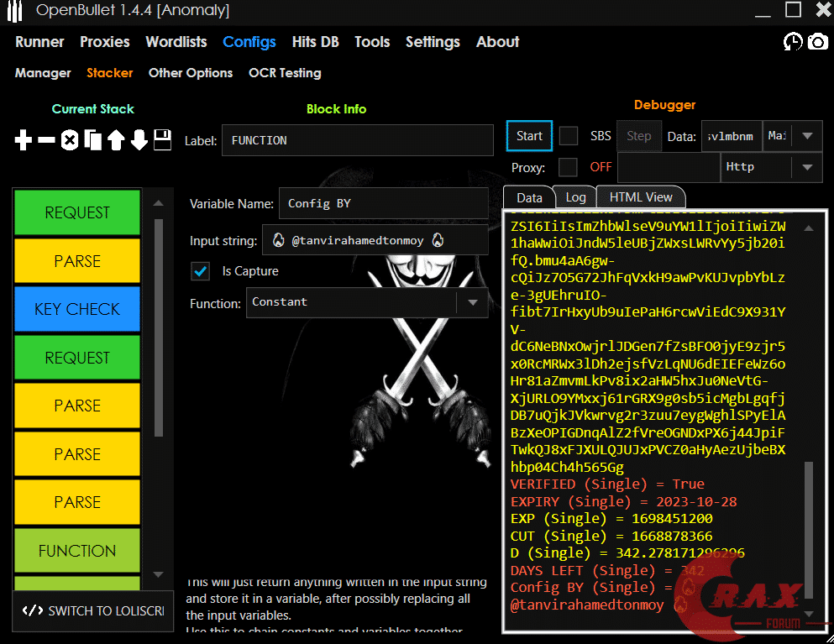834x644 pixels.
Task: Enable the SBS checkbox
Action: [x=569, y=136]
